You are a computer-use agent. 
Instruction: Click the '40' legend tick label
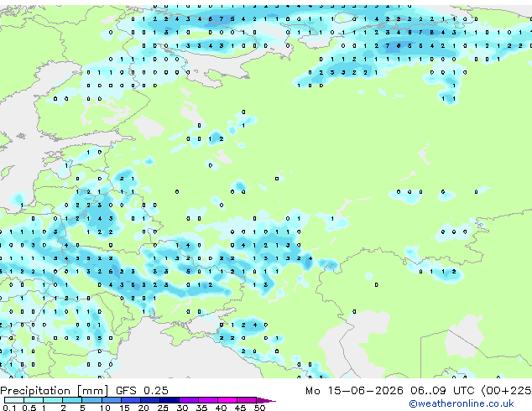point(221,408)
